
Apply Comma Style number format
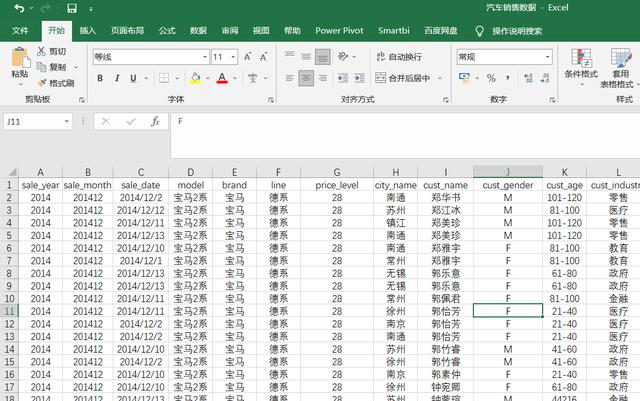click(x=508, y=78)
